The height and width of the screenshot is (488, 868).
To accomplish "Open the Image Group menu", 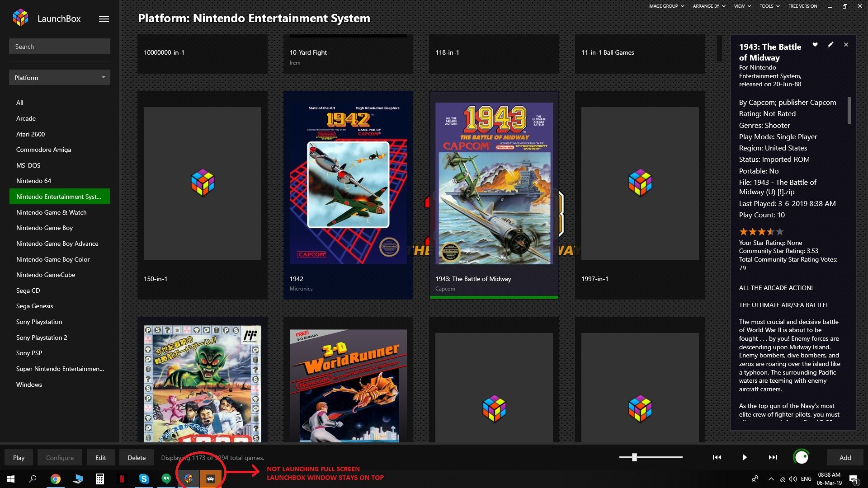I will 666,6.
